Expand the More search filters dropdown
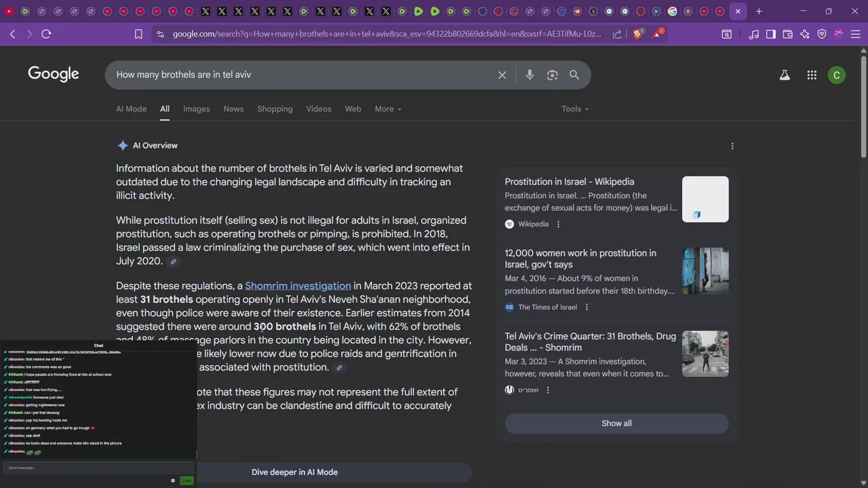Screen dimensions: 868x488 point(388,109)
